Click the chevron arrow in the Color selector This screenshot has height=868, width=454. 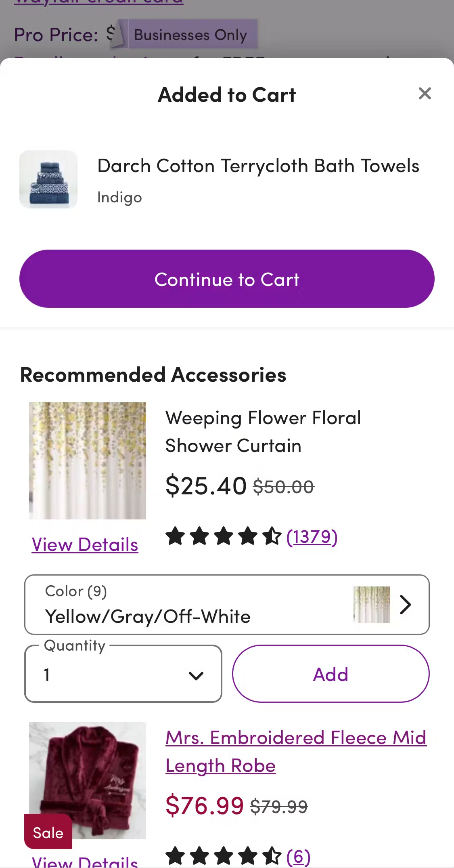click(x=406, y=605)
